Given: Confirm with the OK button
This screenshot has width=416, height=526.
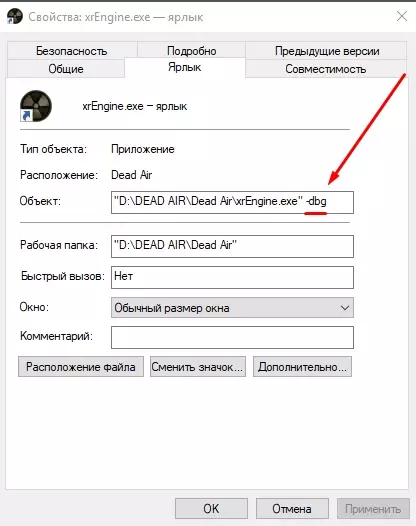Looking at the screenshot, I should pyautogui.click(x=211, y=509).
